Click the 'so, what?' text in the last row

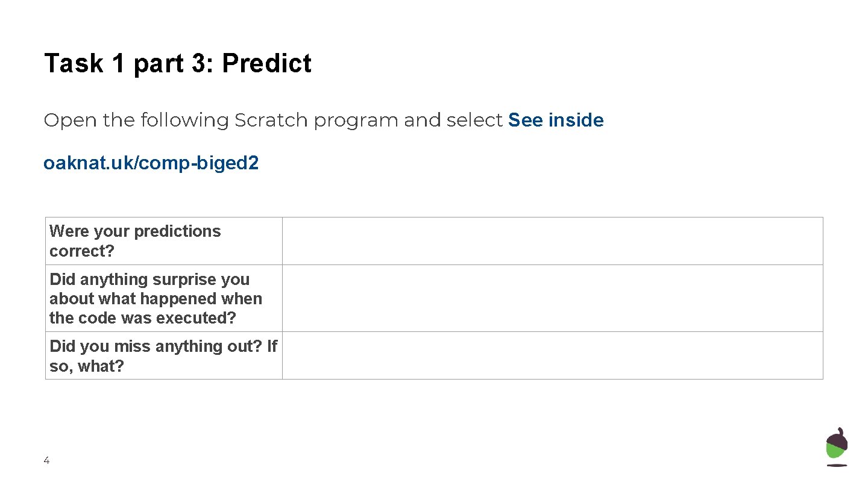click(87, 366)
